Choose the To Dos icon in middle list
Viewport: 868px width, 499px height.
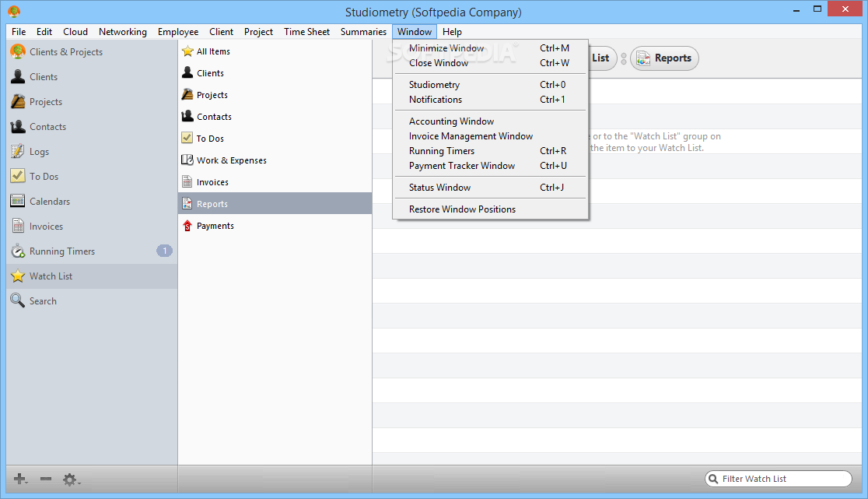point(187,138)
